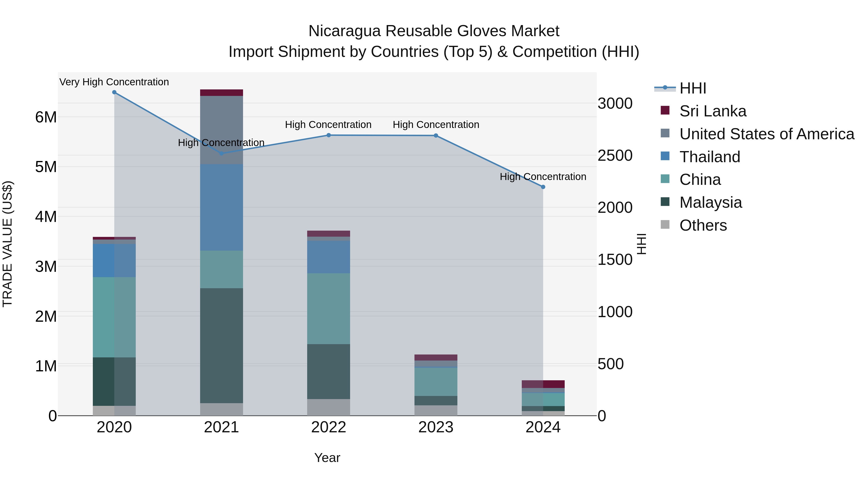Select the 2022 HHI data point

[329, 135]
